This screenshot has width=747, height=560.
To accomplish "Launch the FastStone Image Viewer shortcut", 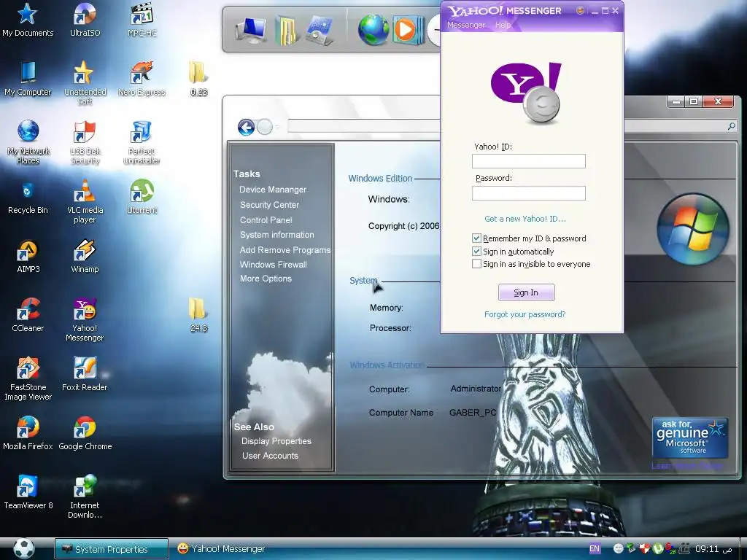I will [28, 378].
